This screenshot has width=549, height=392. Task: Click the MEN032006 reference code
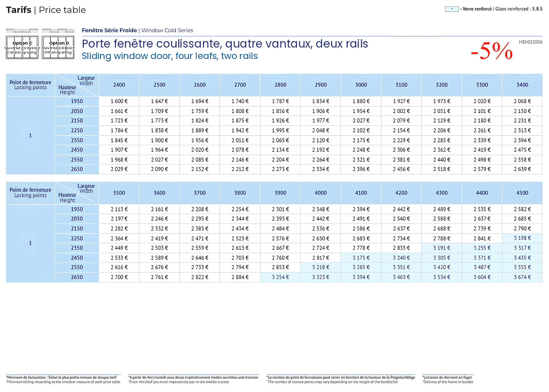point(530,42)
